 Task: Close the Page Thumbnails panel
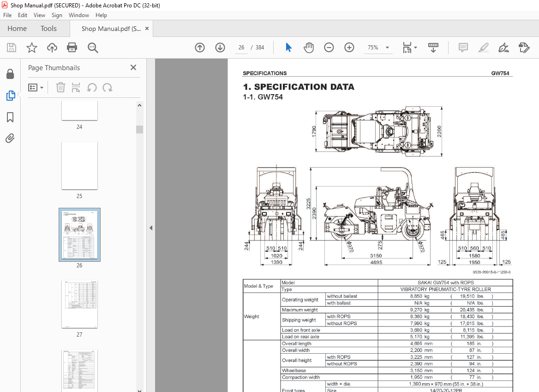pos(133,67)
